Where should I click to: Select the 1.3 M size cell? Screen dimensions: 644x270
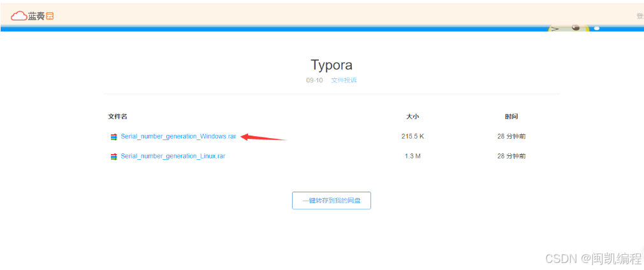413,157
